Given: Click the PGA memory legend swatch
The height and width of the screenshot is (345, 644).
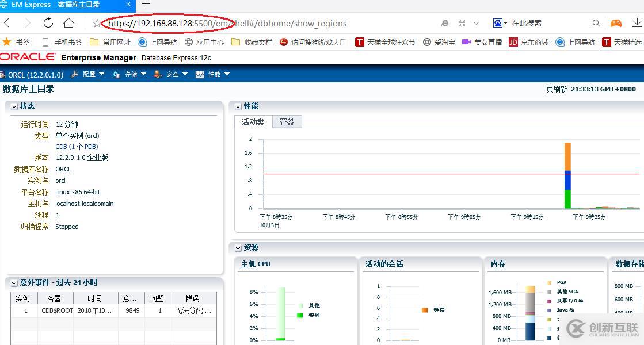Looking at the screenshot, I should (550, 283).
